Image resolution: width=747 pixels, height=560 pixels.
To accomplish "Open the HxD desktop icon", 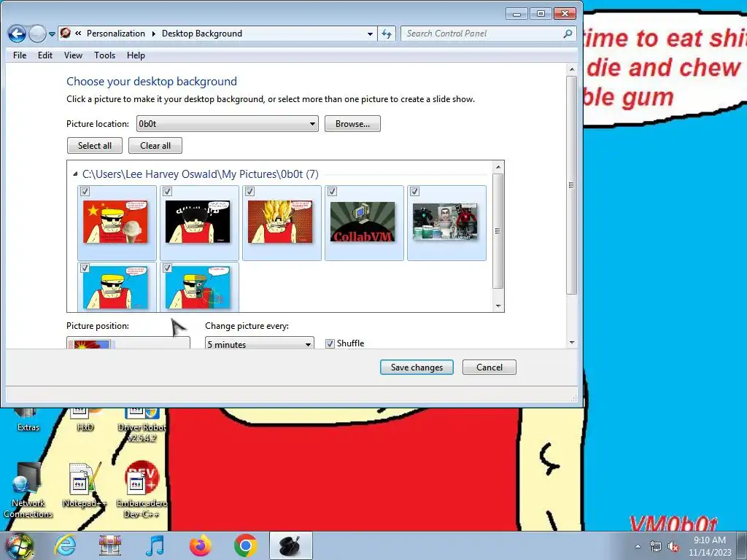I will coord(85,421).
